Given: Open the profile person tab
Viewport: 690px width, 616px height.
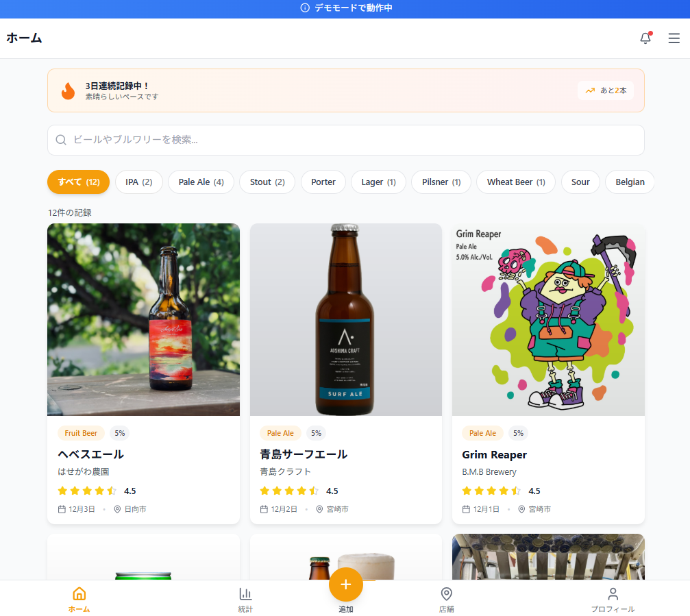Looking at the screenshot, I should [x=613, y=599].
